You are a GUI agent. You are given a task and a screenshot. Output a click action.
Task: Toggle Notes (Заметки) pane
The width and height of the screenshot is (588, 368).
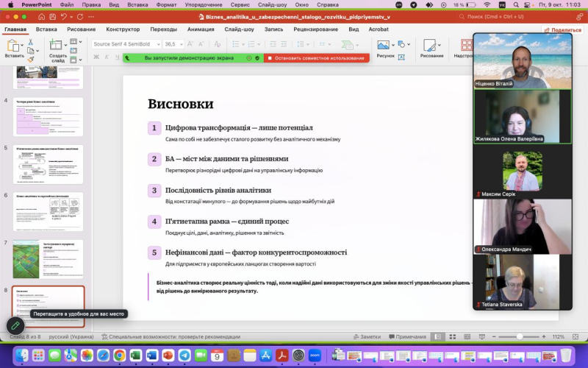(367, 337)
